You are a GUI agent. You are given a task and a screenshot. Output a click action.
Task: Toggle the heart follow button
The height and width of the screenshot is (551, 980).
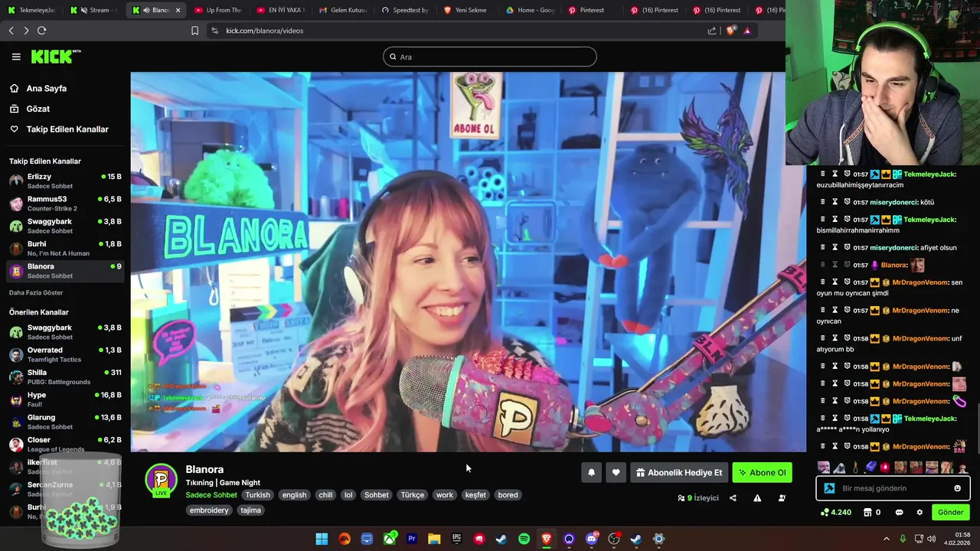coord(616,472)
